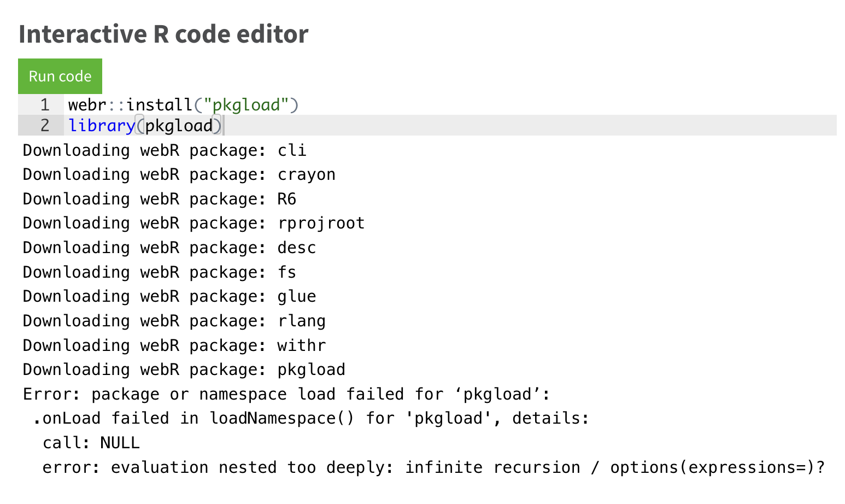Select line number 2 in the editor

(x=45, y=125)
